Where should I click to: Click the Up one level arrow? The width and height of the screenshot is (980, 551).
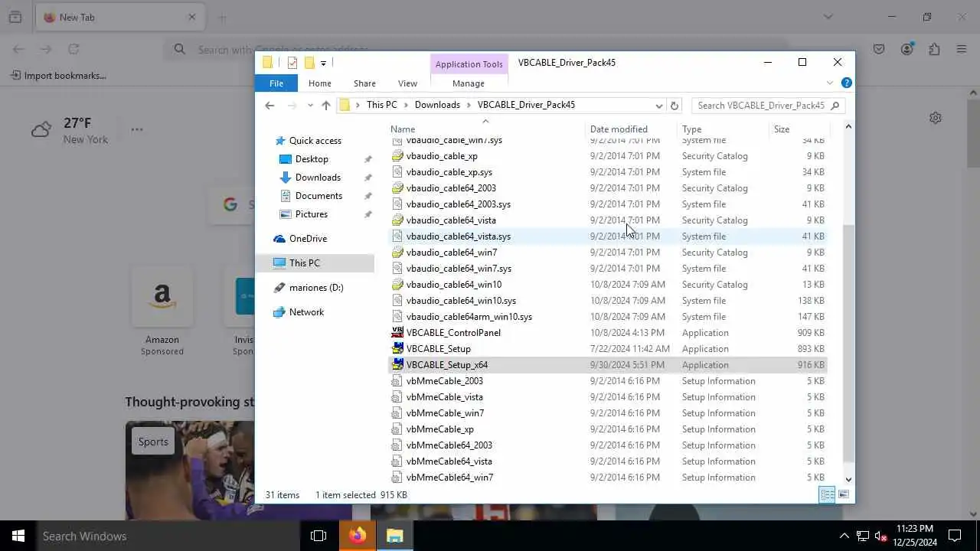coord(326,106)
